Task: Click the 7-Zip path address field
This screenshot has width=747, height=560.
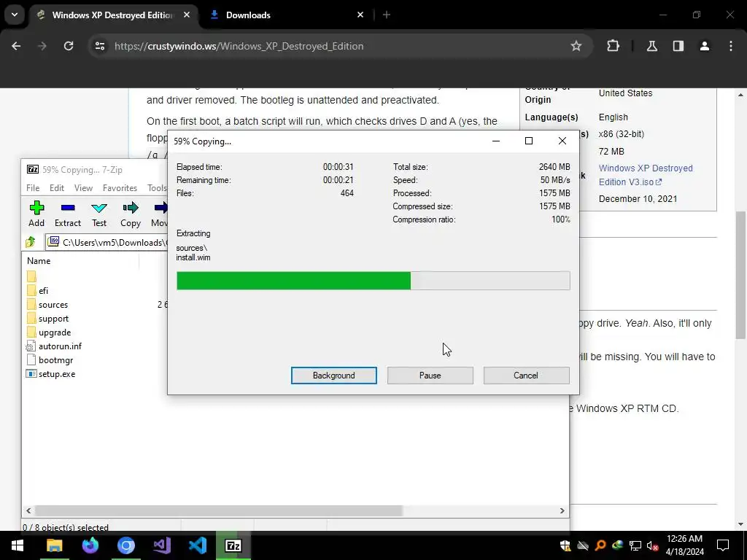Action: (x=107, y=242)
